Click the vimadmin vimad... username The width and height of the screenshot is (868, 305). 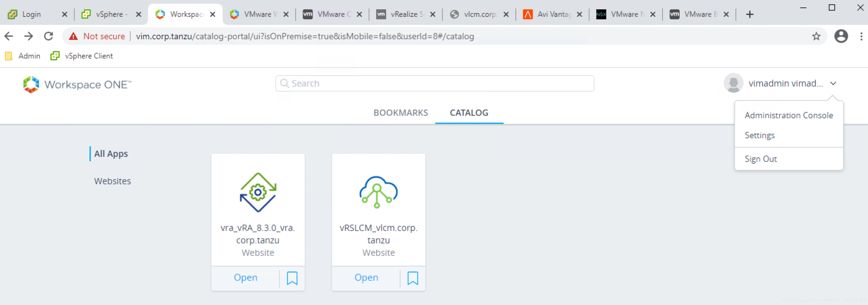click(x=785, y=83)
